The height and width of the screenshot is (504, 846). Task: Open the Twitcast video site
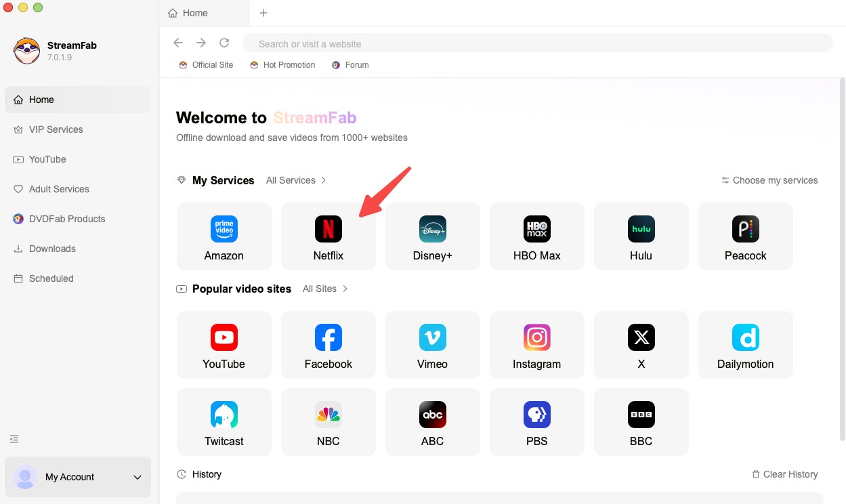point(224,421)
